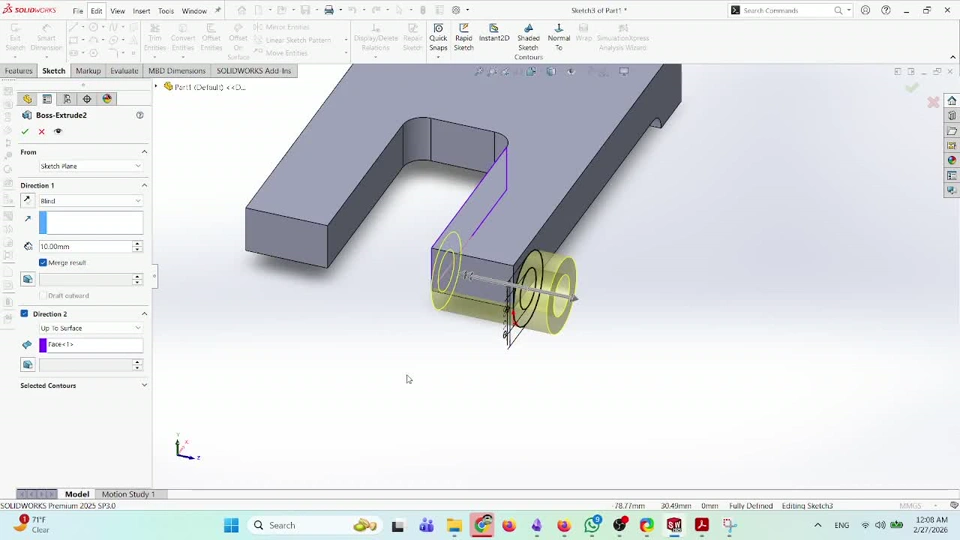Open Display Style icon in heads-up toolbar
The height and width of the screenshot is (540, 960).
tap(551, 72)
